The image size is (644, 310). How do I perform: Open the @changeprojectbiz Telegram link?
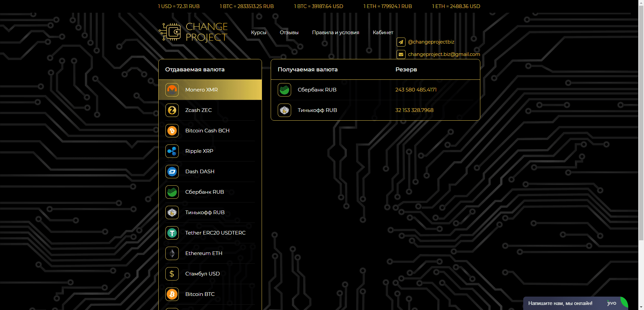tap(431, 42)
